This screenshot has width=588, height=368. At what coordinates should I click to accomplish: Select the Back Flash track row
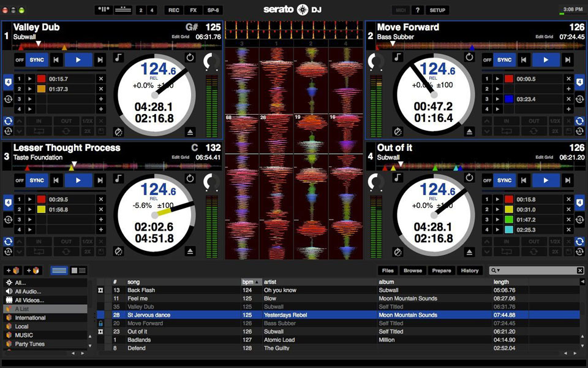click(x=338, y=290)
